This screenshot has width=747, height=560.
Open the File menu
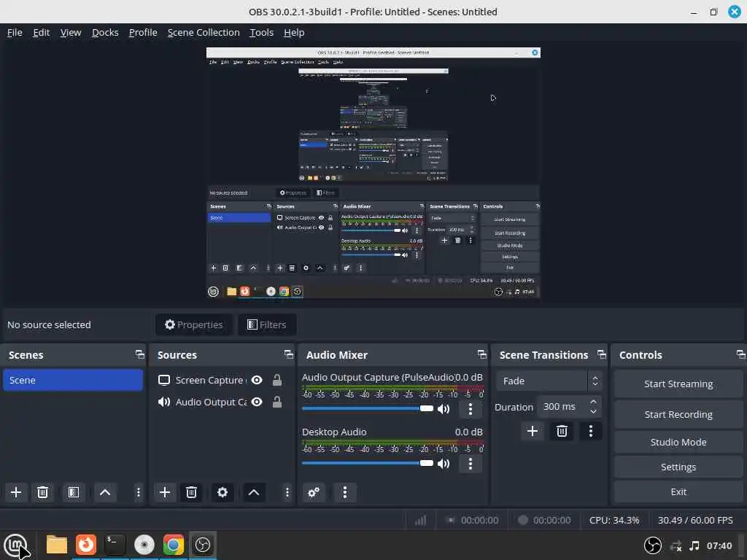pos(15,32)
